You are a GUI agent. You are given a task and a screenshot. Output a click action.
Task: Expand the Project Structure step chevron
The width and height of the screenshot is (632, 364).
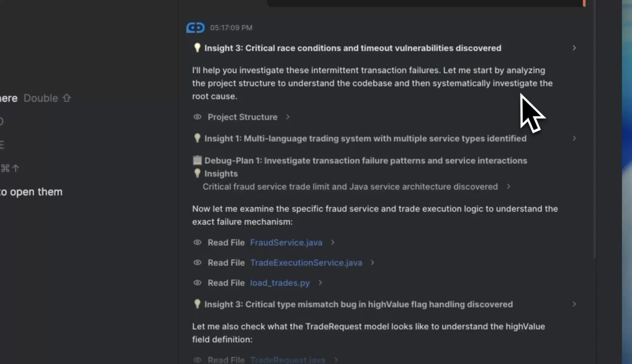(x=288, y=117)
